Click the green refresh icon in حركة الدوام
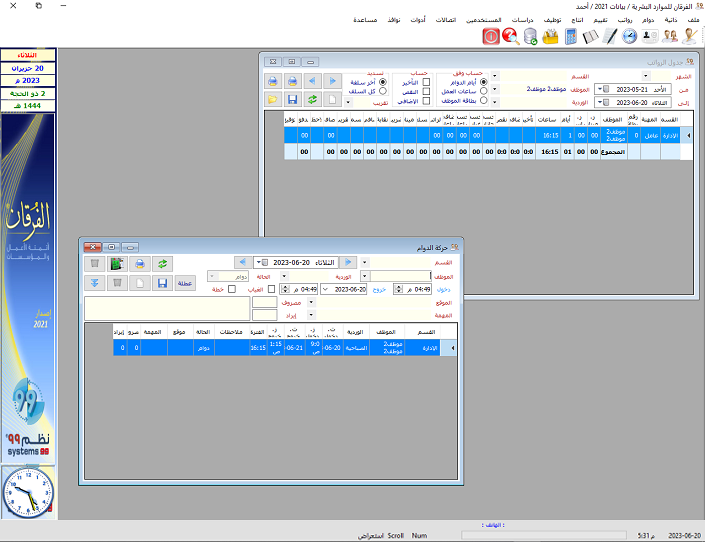705x542 pixels. click(x=161, y=263)
